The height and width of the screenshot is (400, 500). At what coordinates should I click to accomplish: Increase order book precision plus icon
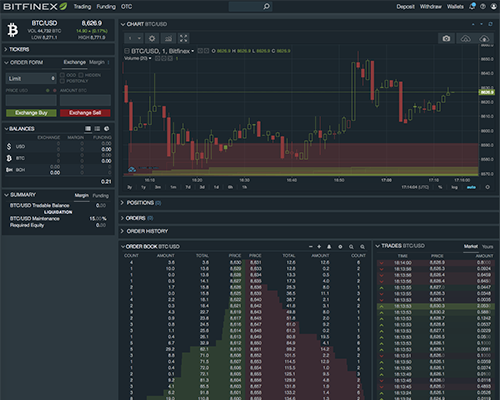[319, 247]
